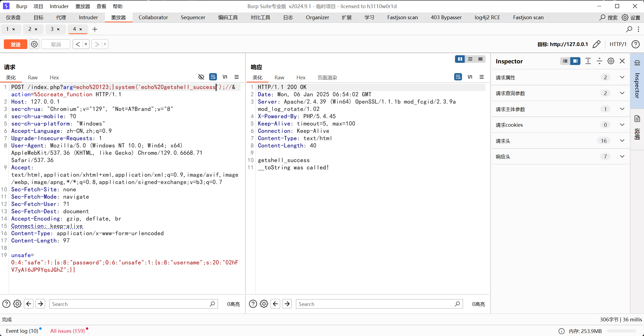644x336 pixels.
Task: Click the memory usage bar
Action: pos(622,331)
